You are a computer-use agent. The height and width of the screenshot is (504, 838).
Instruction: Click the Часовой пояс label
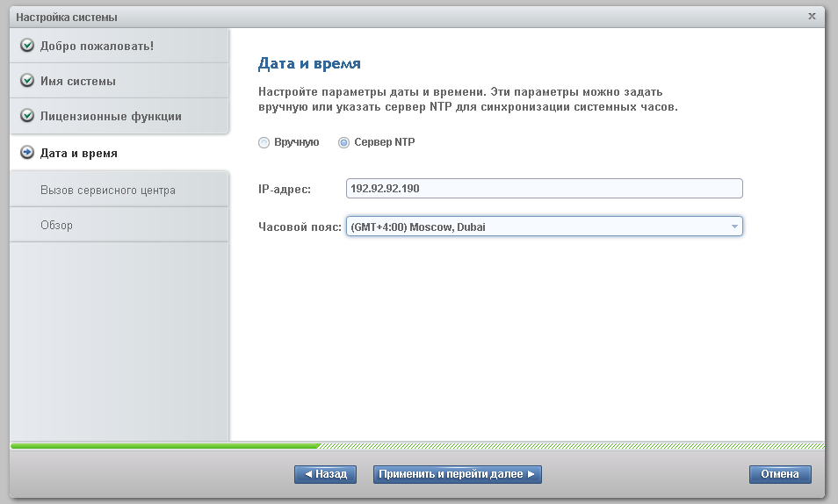pos(300,227)
